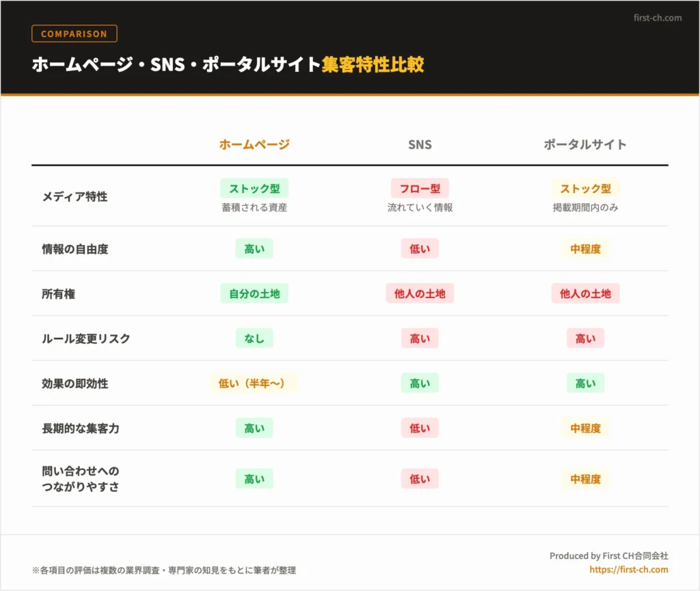The height and width of the screenshot is (591, 700).
Task: Select the ストック型 badge under ホームページ
Action: pyautogui.click(x=254, y=189)
